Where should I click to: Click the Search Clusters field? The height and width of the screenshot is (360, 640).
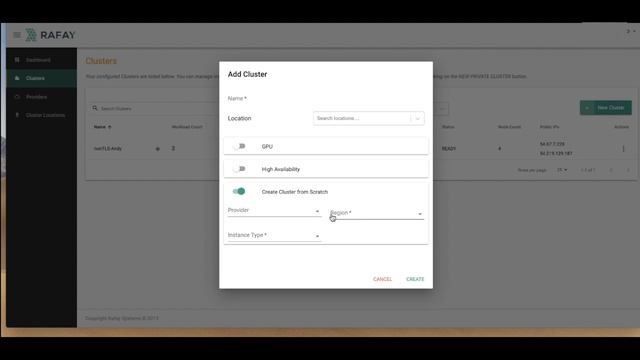point(155,109)
